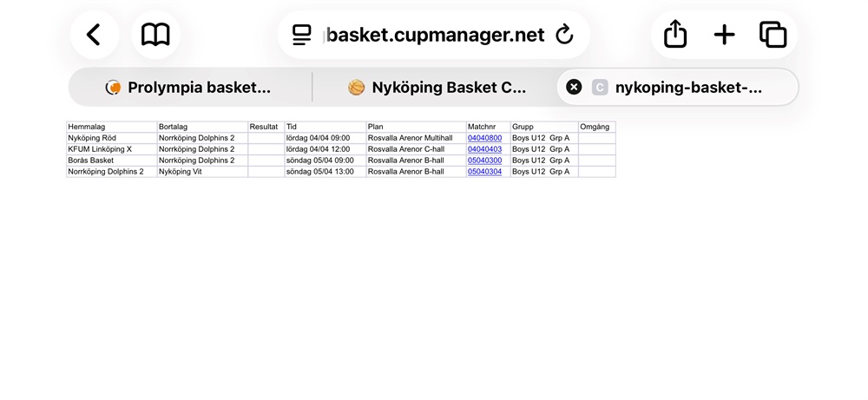Screen dimensions: 868x400
Task: Click the Borås Basket home team cell
Action: pos(91,161)
